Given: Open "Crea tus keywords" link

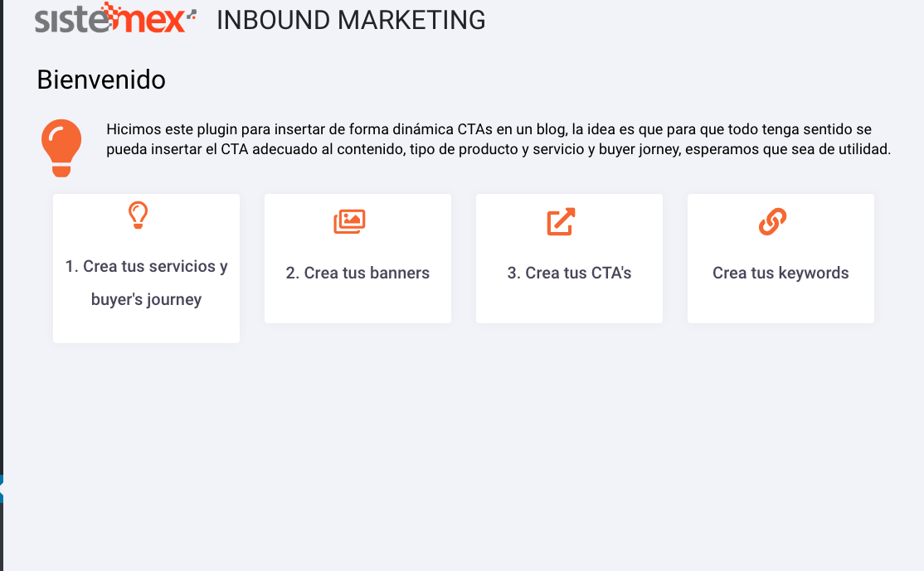Looking at the screenshot, I should (x=781, y=273).
